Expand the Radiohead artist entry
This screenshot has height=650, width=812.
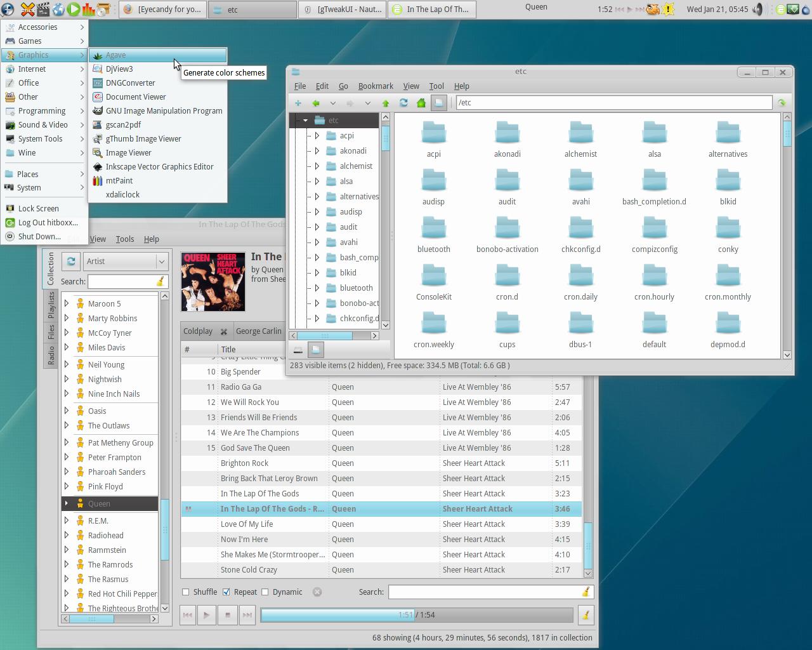coord(67,535)
